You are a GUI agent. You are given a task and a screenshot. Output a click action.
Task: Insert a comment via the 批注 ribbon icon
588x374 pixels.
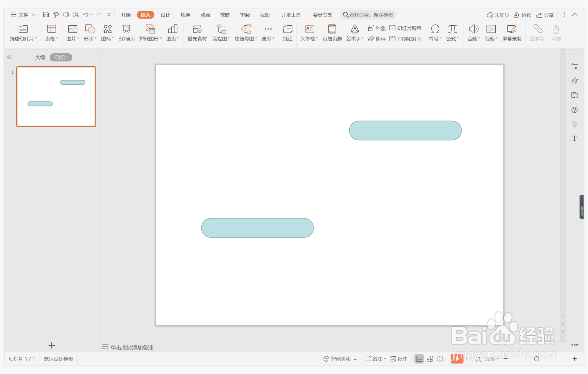point(287,29)
